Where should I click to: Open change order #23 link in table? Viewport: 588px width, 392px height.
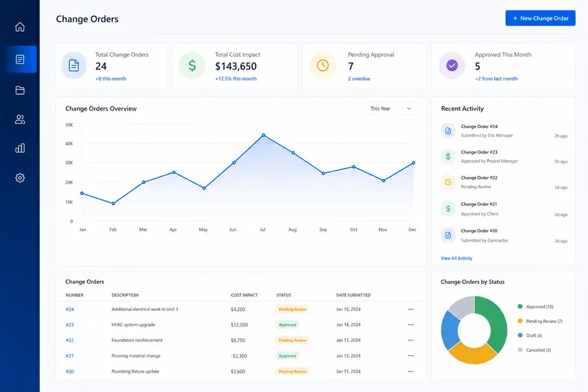(x=70, y=325)
